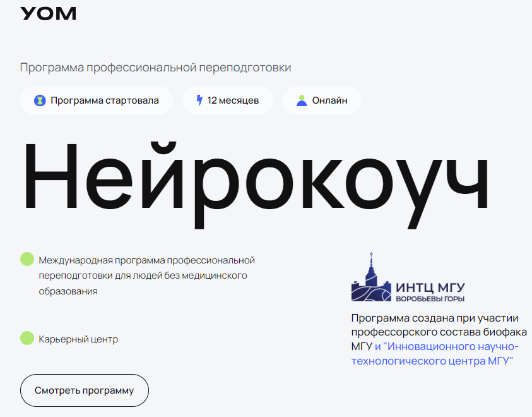Click the ИНТЦ МГУ logo title text
532x417 pixels.
tap(430, 287)
